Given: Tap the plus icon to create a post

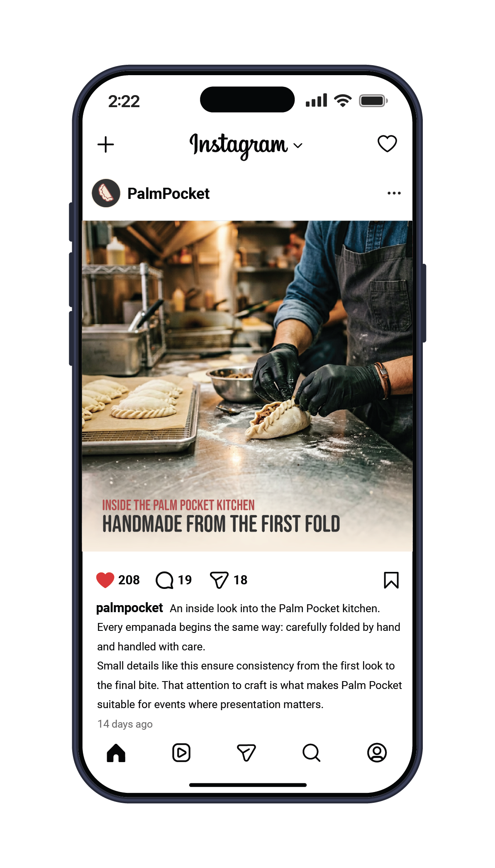Looking at the screenshot, I should (105, 145).
